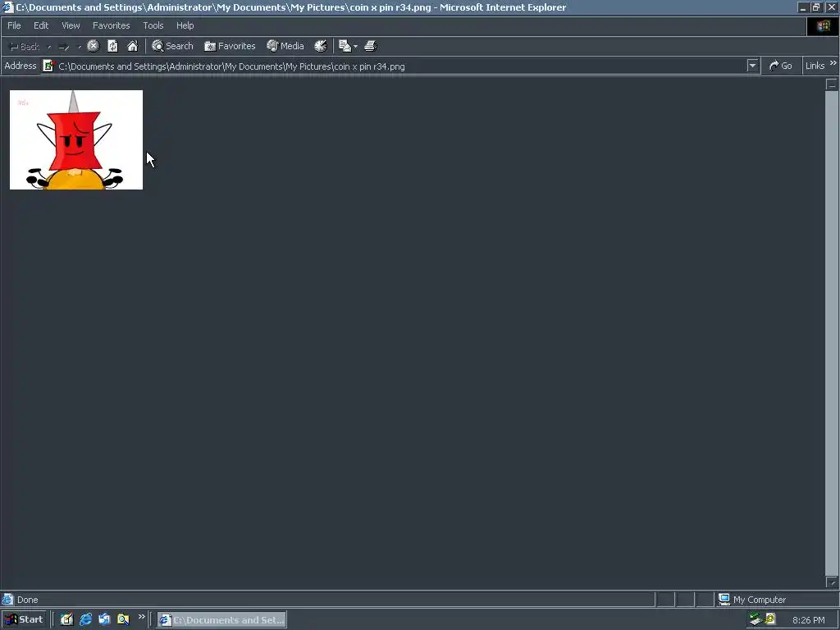
Task: Click the Done status bar text
Action: (27, 600)
